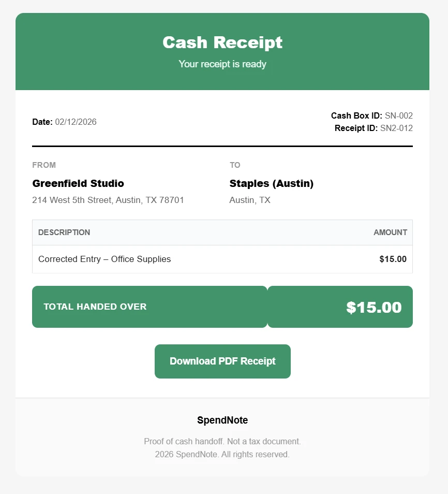Select the Staples (Austin) recipient name

271,183
